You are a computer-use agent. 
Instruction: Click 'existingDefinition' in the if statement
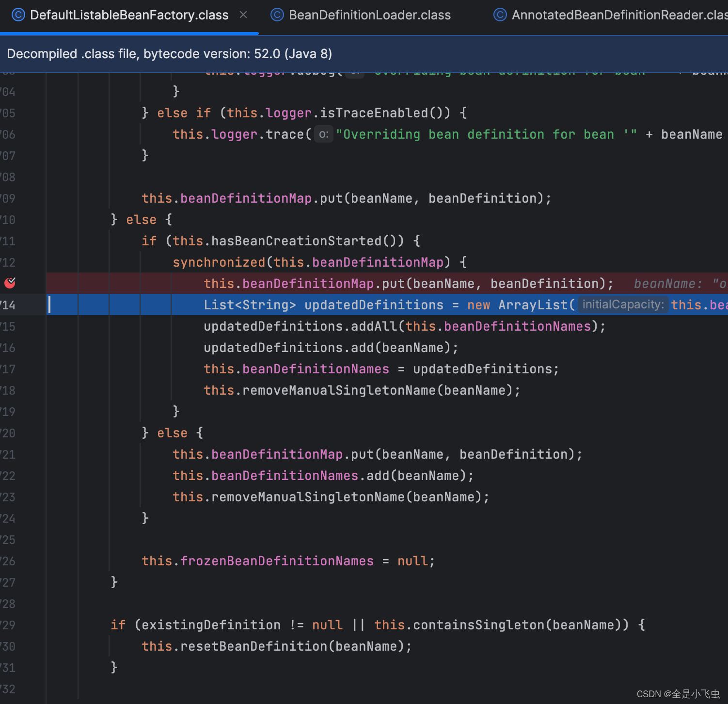coord(211,625)
